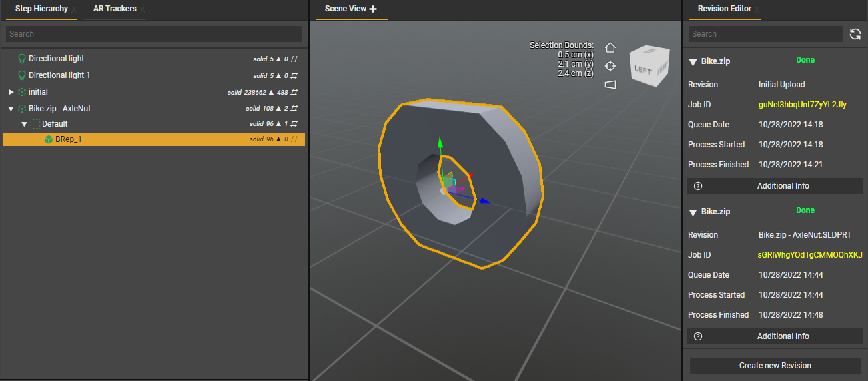Screen dimensions: 868x381
Task: Grab the green Y-axis gizmo arrow
Action: click(x=440, y=143)
